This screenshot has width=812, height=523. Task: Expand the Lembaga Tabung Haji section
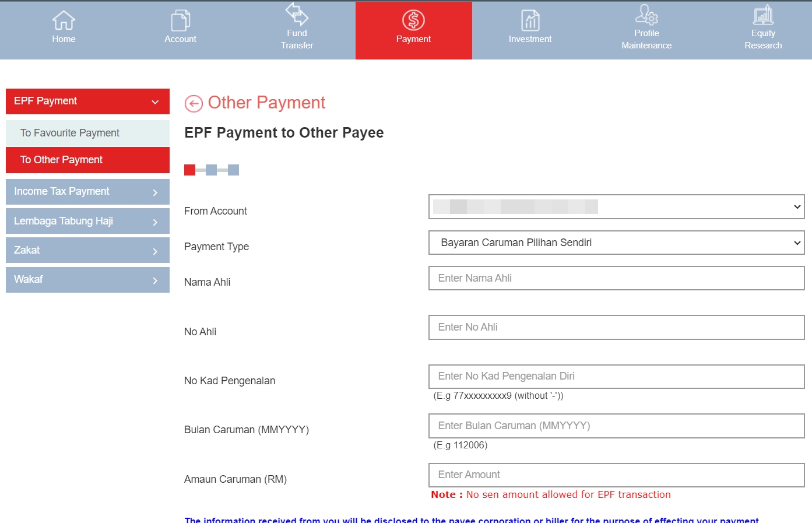(x=87, y=222)
